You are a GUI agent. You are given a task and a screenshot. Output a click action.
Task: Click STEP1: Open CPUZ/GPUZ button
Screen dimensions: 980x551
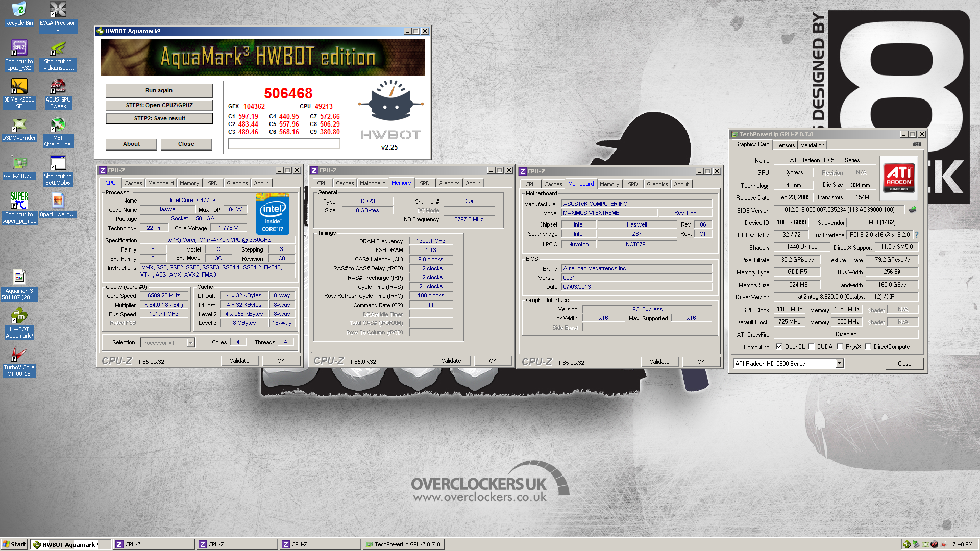point(159,105)
